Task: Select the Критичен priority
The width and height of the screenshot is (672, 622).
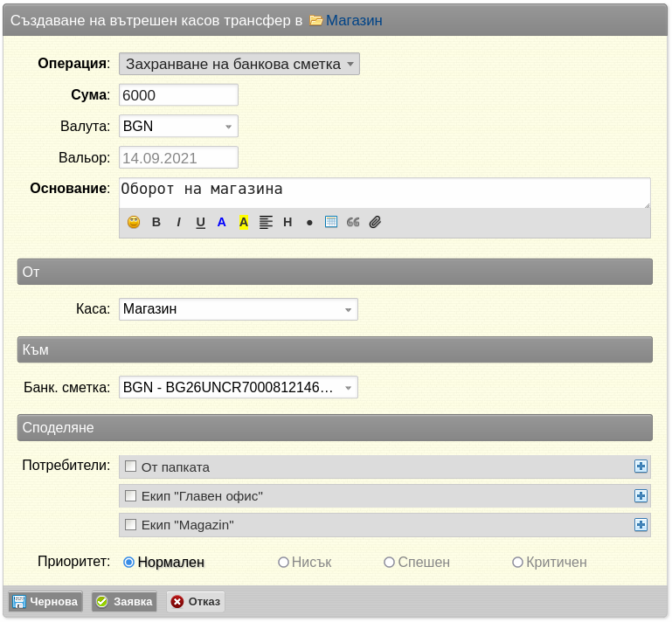Action: click(517, 562)
